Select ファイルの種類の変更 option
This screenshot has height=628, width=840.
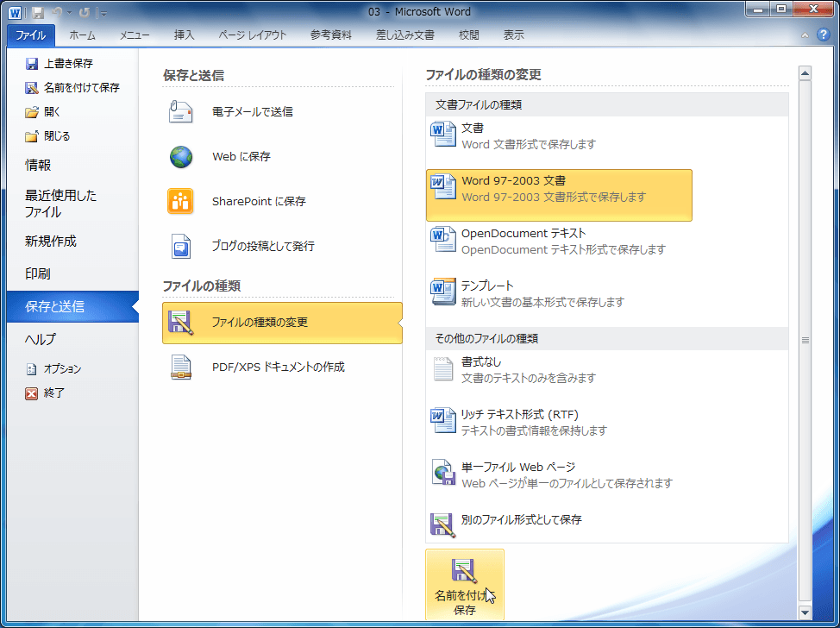click(282, 323)
